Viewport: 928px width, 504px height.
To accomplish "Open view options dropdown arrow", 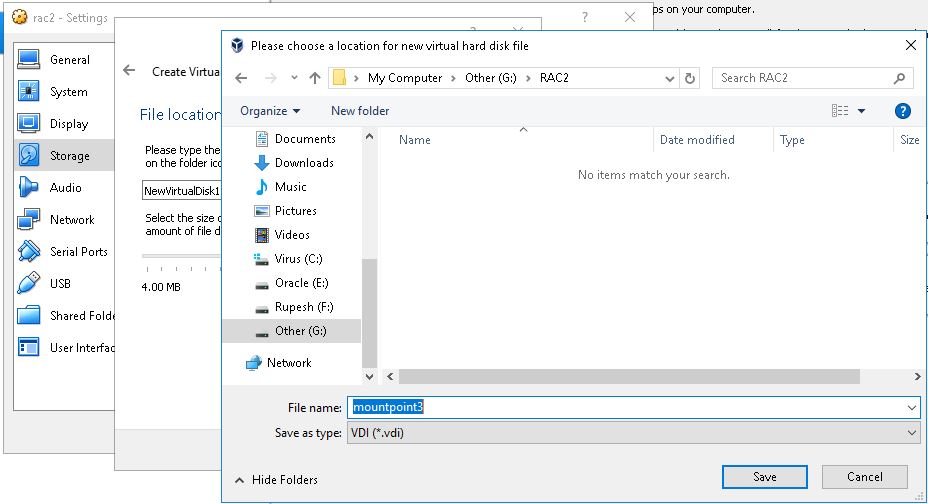I will coord(862,111).
